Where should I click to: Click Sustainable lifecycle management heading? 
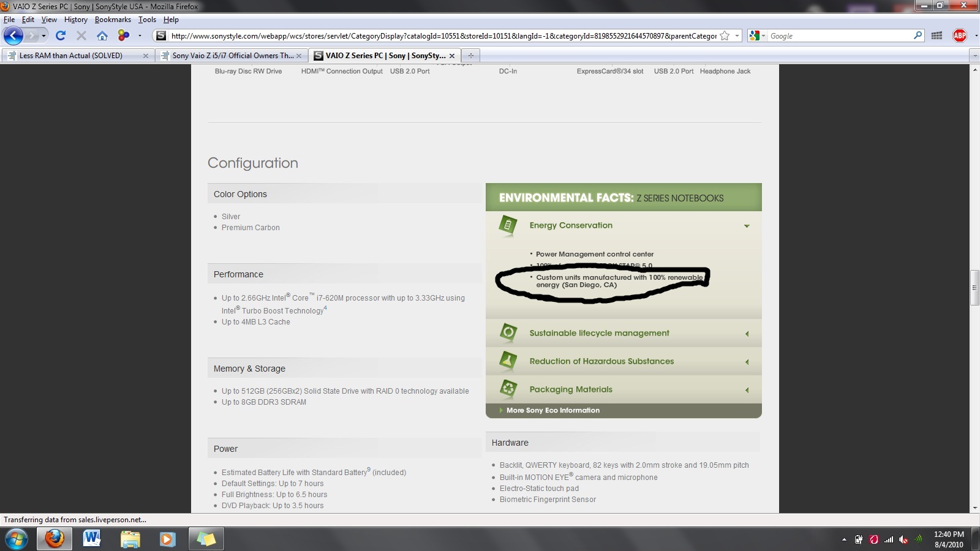[x=599, y=333]
